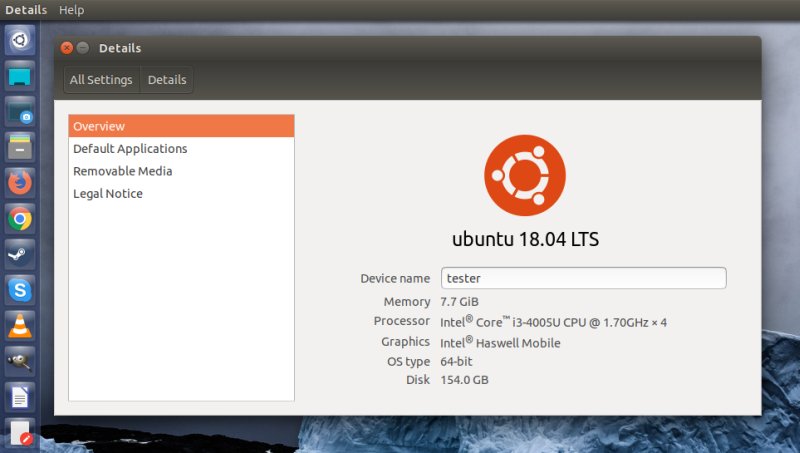The width and height of the screenshot is (800, 453).
Task: Click the 'Memory' label
Action: tap(407, 301)
